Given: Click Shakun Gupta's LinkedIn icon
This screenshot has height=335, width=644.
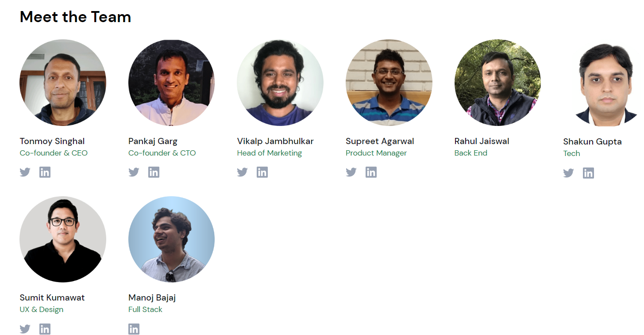Looking at the screenshot, I should point(588,173).
